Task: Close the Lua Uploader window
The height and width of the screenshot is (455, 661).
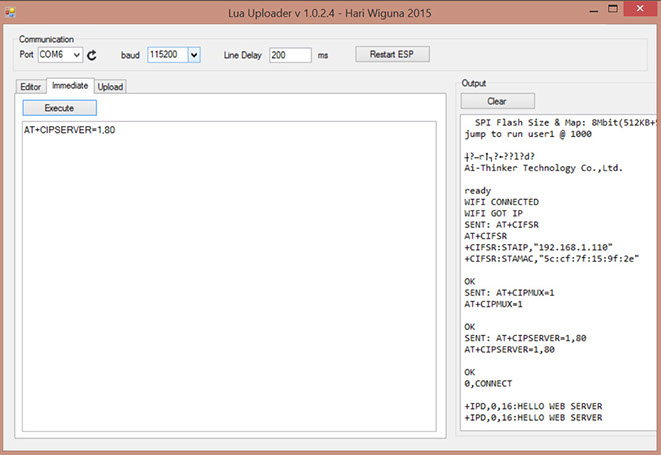Action: (x=640, y=9)
